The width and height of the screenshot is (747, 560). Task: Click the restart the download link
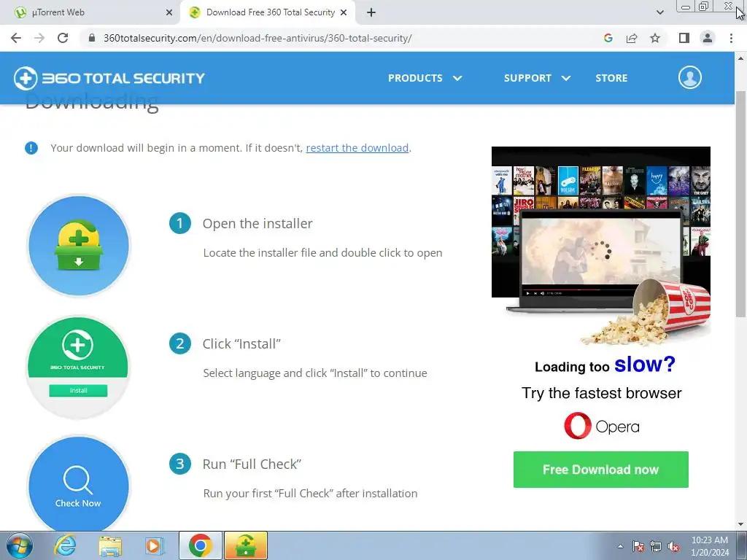357,148
